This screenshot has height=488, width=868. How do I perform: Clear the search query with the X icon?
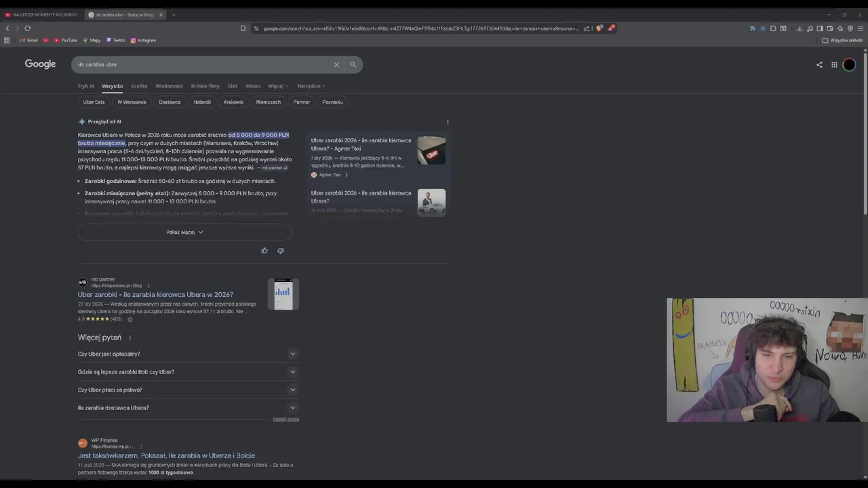coord(336,64)
